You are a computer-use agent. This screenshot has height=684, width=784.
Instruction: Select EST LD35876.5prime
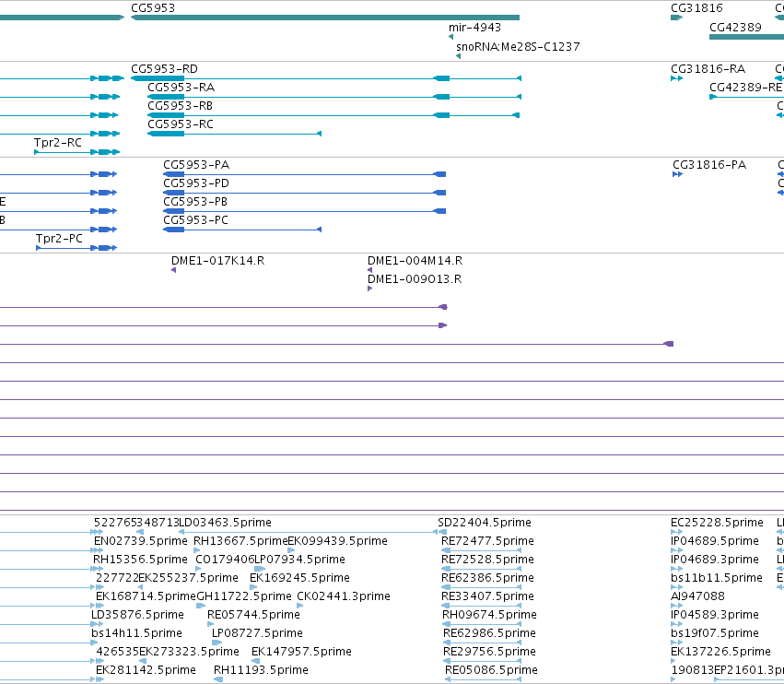tap(137, 615)
